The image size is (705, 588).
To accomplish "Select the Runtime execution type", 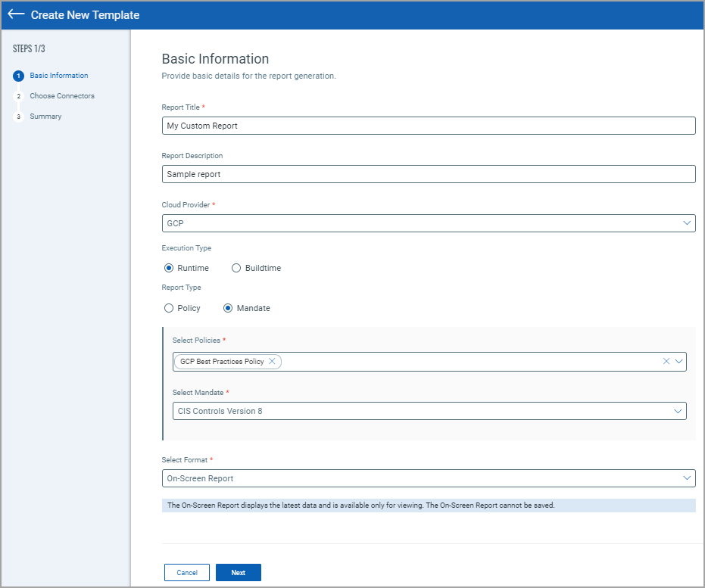I will [169, 268].
